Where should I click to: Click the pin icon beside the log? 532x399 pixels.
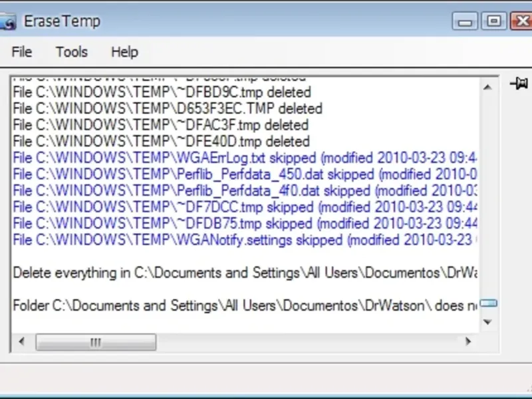519,82
